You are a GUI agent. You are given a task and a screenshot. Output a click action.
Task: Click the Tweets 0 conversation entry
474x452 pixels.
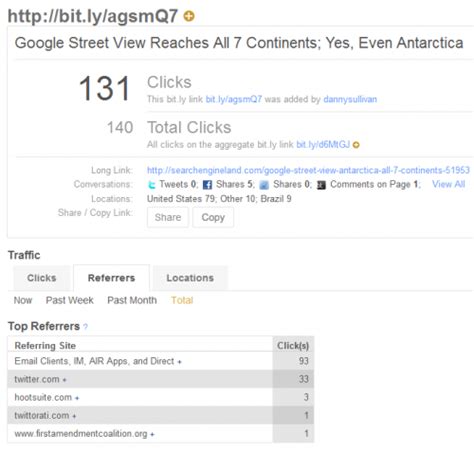(178, 184)
